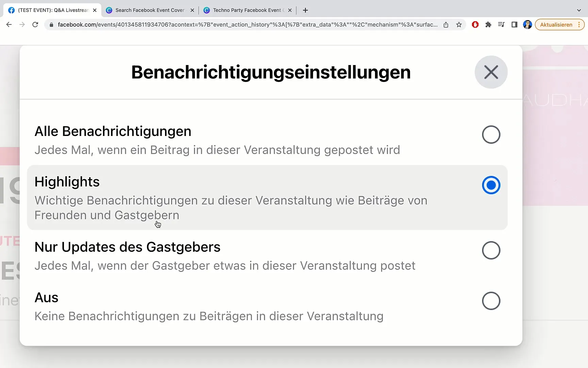This screenshot has height=368, width=588.
Task: Bookmark this page with star icon
Action: point(459,25)
